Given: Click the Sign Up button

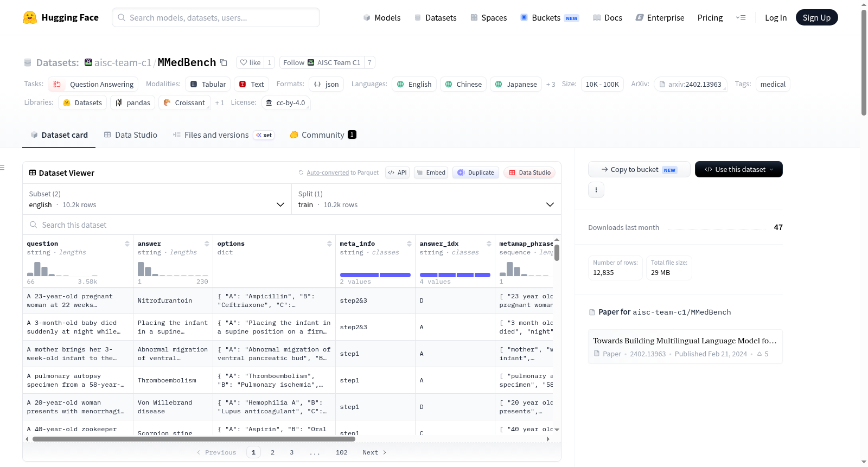Looking at the screenshot, I should (816, 17).
